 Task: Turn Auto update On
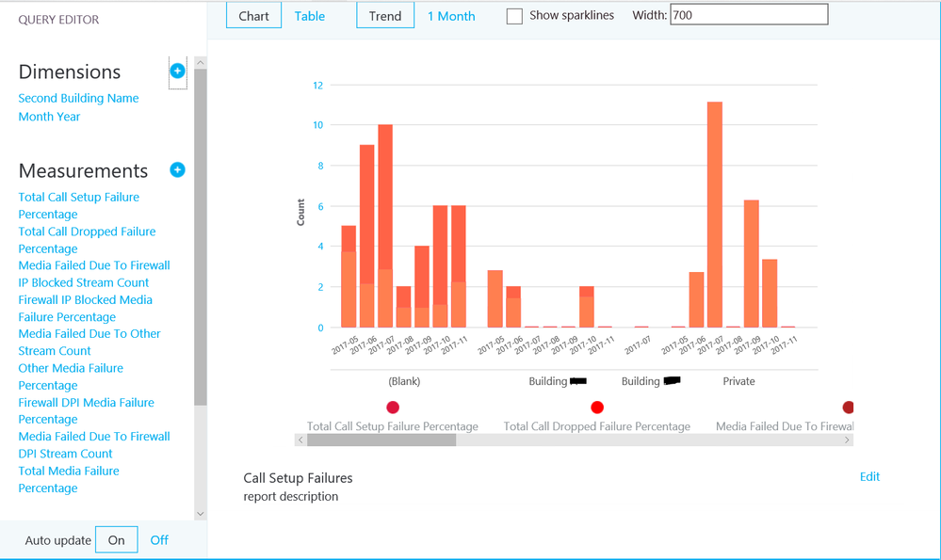[x=117, y=539]
